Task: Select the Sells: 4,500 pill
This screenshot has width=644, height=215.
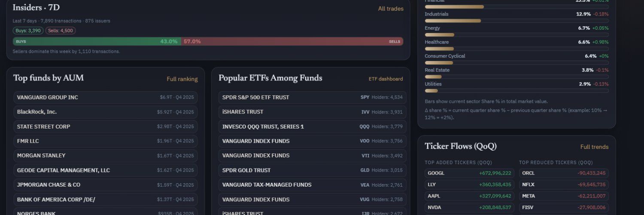Action: pyautogui.click(x=61, y=31)
